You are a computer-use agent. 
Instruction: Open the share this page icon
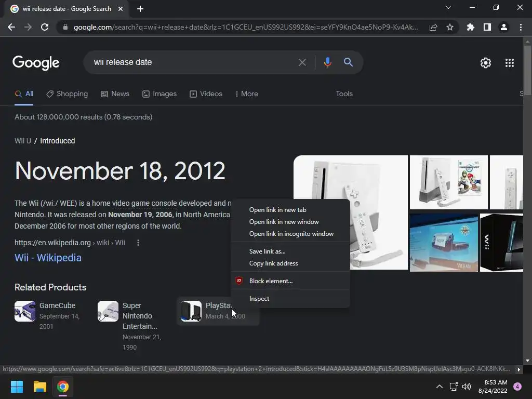[433, 27]
